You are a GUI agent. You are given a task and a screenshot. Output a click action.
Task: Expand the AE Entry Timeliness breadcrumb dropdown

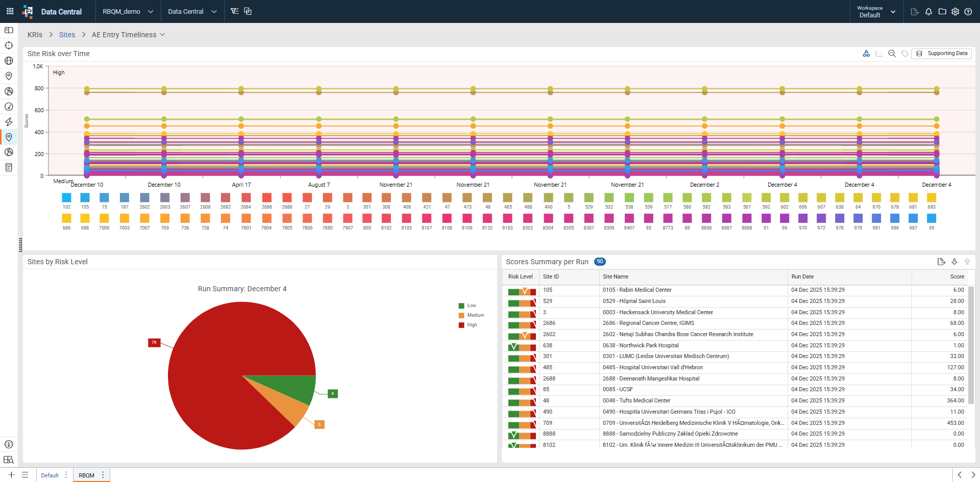click(162, 35)
